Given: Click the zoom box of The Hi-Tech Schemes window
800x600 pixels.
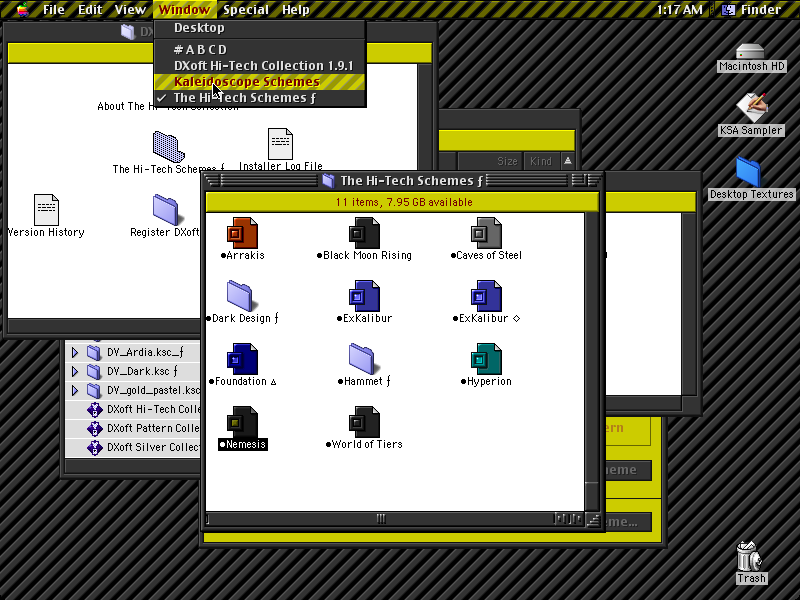Looking at the screenshot, I should point(579,180).
